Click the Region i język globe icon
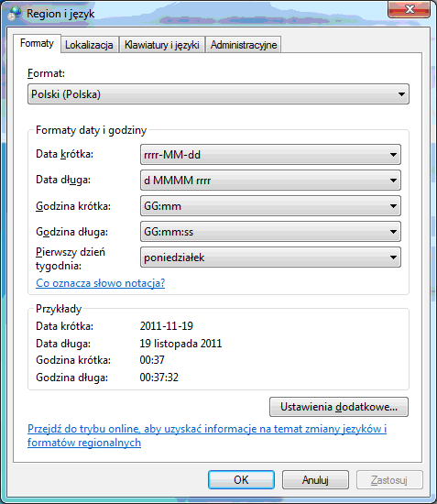The image size is (437, 504). click(x=14, y=14)
